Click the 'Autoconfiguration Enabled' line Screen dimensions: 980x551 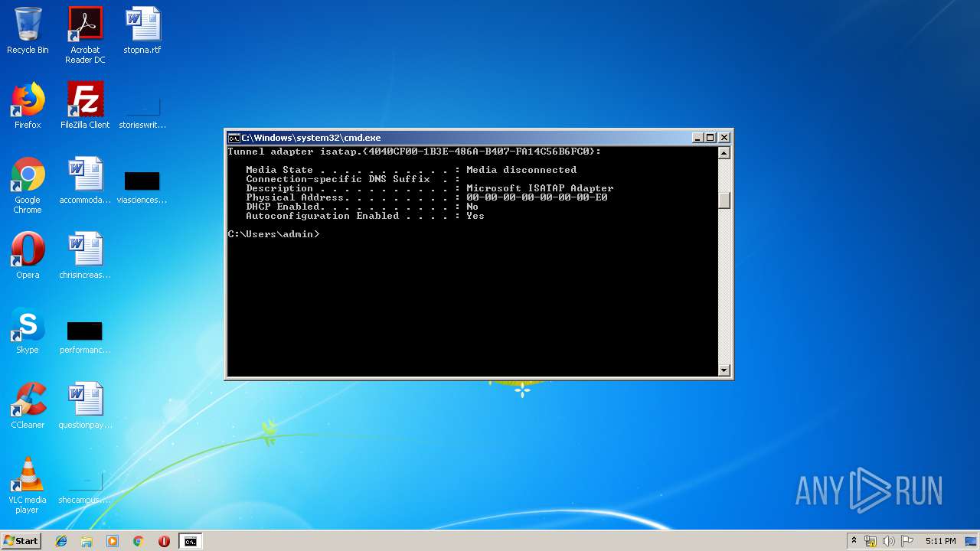[365, 216]
